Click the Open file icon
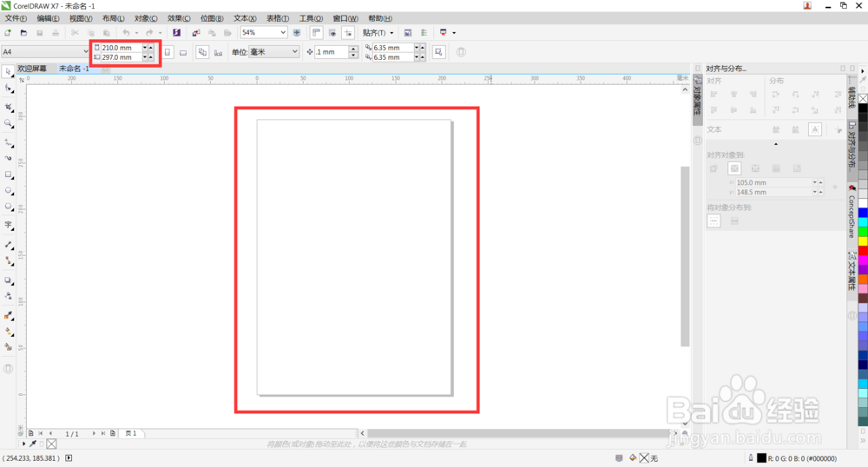 click(23, 33)
